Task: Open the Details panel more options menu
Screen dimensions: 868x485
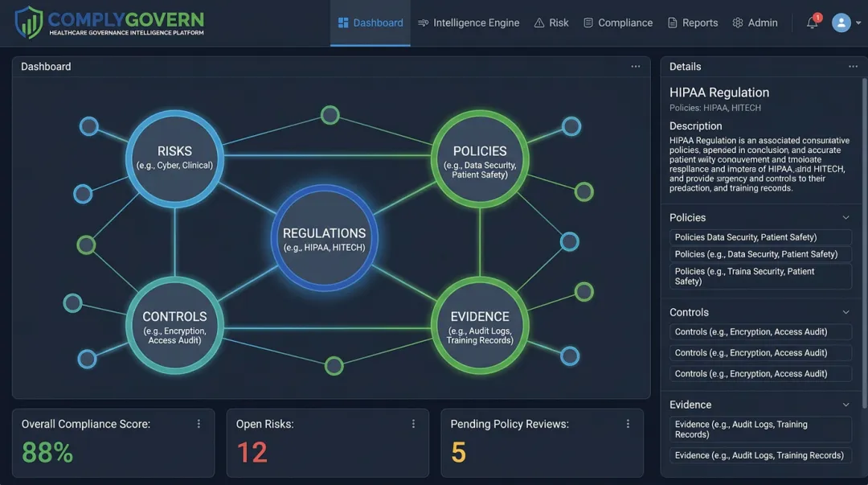Action: click(x=853, y=67)
